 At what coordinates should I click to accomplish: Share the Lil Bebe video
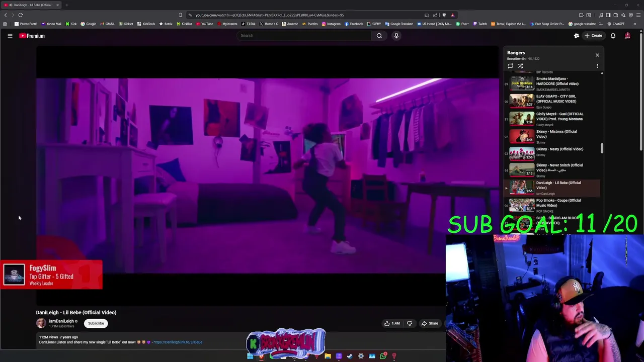coord(430,323)
